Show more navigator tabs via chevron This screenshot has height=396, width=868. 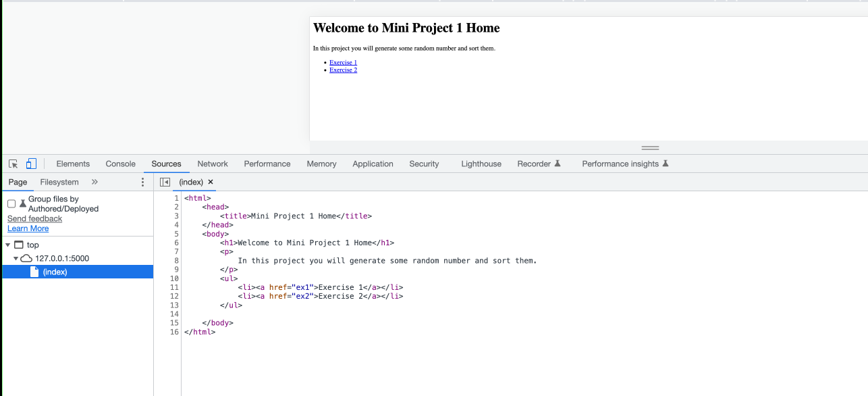tap(94, 182)
